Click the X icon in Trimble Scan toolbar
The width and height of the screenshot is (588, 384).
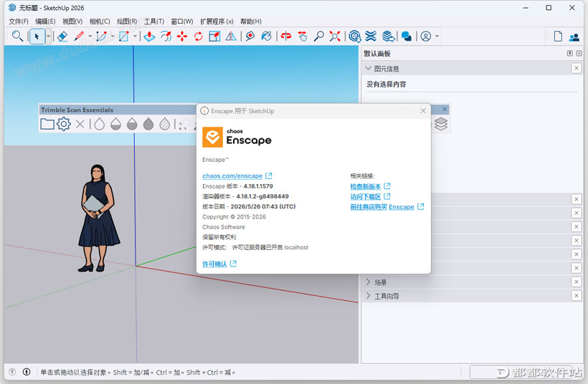pyautogui.click(x=80, y=124)
